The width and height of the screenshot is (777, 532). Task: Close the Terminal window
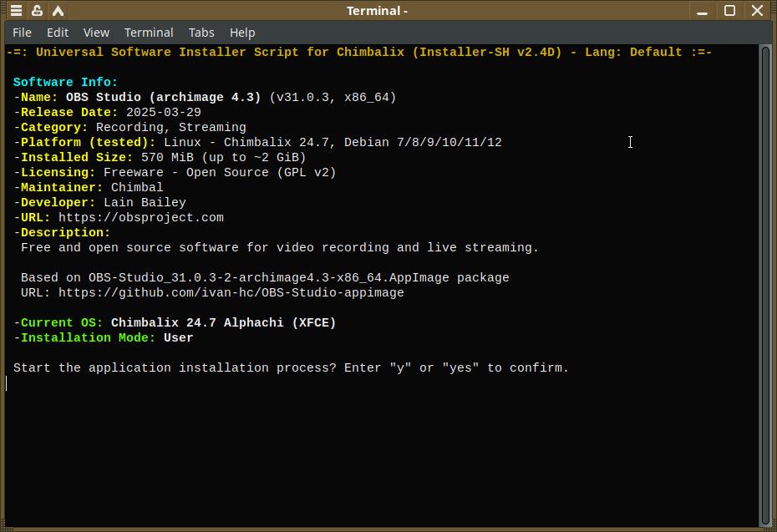757,11
